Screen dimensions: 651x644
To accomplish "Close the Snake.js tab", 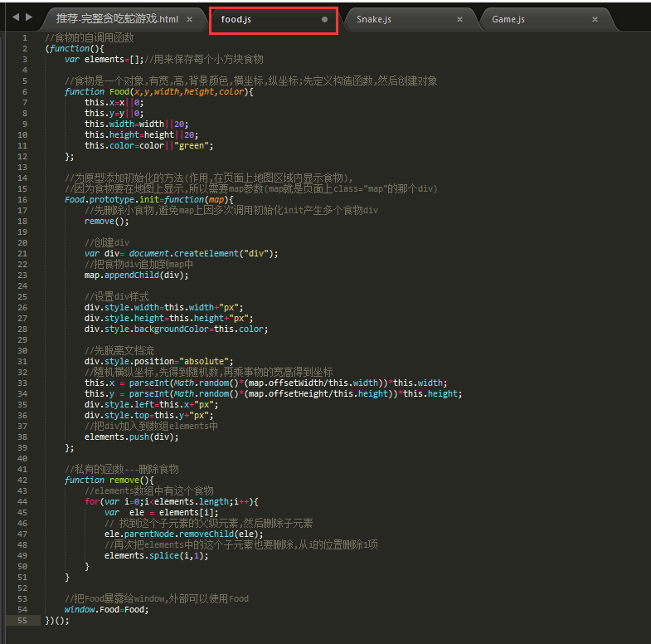I will (x=459, y=20).
